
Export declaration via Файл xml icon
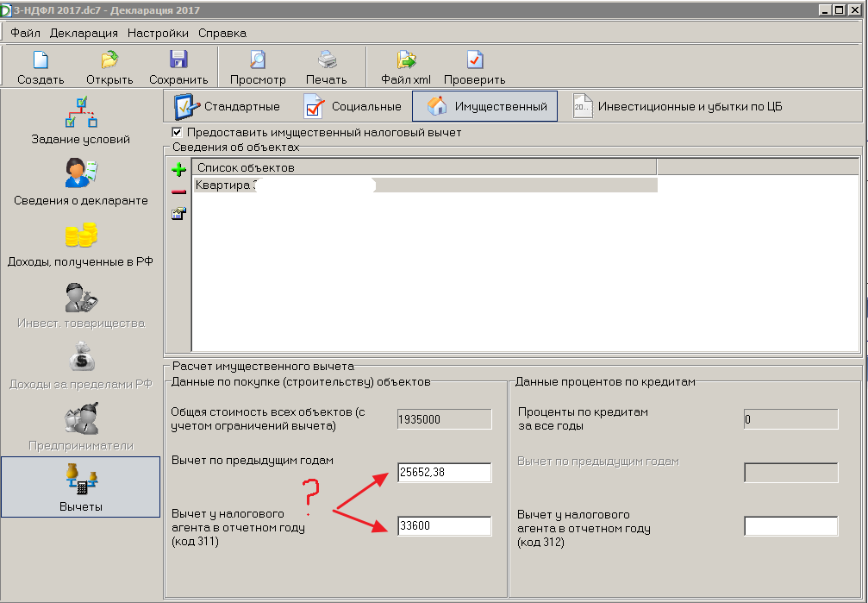pyautogui.click(x=406, y=61)
